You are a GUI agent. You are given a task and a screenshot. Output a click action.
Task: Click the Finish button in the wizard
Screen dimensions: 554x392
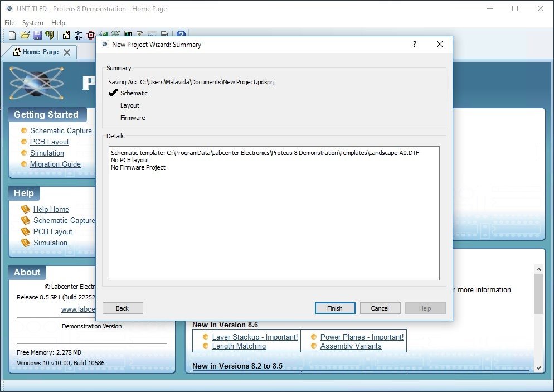click(x=335, y=308)
